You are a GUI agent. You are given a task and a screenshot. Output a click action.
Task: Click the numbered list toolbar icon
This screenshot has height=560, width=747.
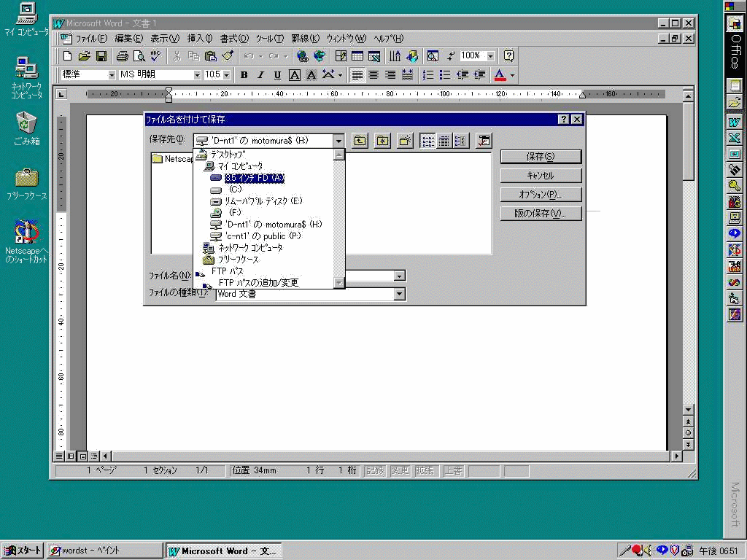coord(428,75)
